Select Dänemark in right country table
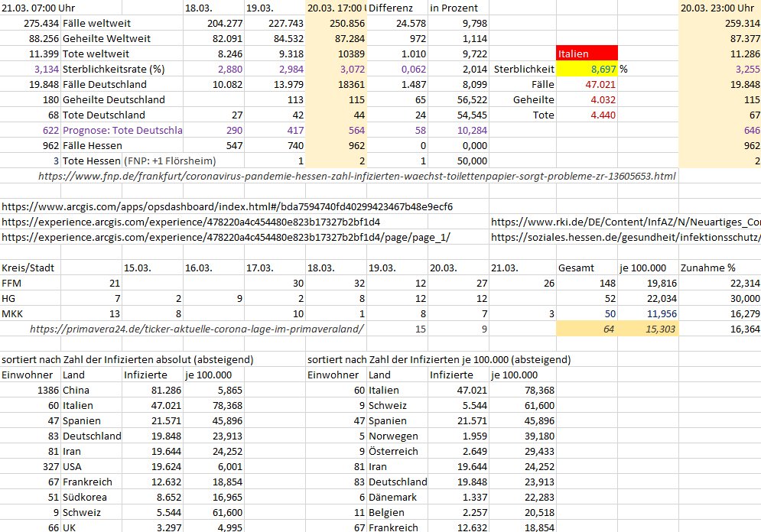The width and height of the screenshot is (761, 532). [x=397, y=497]
